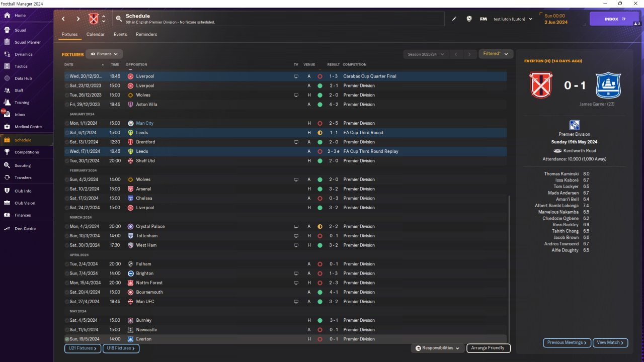Viewport: 644px width, 362px height.
Task: Click the Aston Villa crest in fixtures
Action: click(x=131, y=105)
